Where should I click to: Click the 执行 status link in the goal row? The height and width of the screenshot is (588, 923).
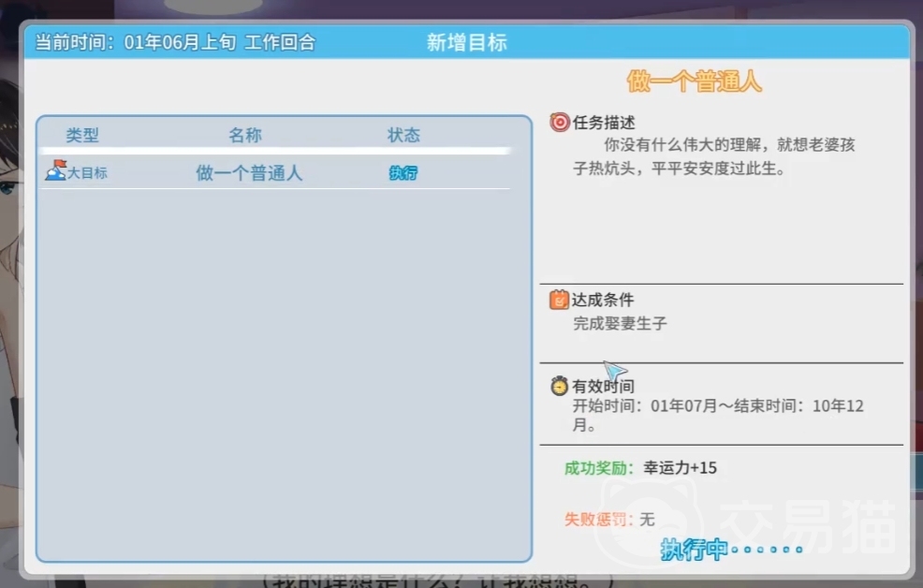[403, 173]
